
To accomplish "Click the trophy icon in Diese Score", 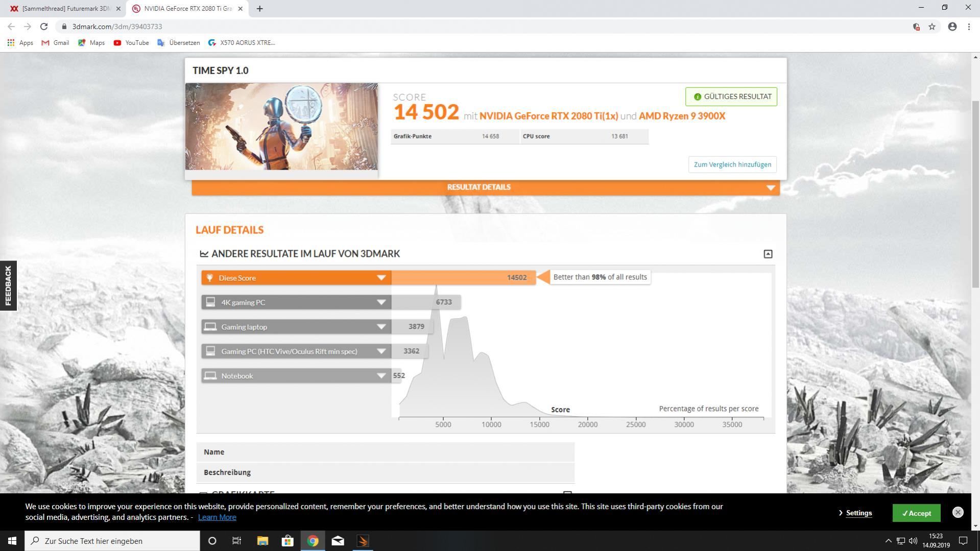I will (209, 278).
